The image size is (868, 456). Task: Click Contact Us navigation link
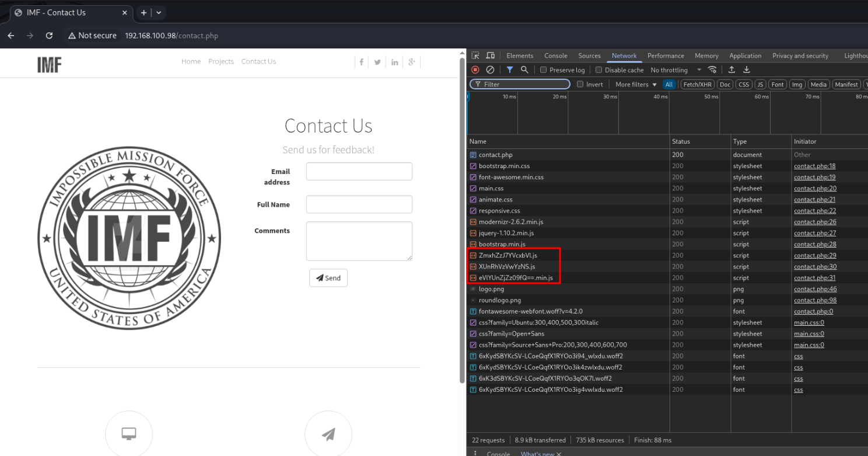coord(258,61)
